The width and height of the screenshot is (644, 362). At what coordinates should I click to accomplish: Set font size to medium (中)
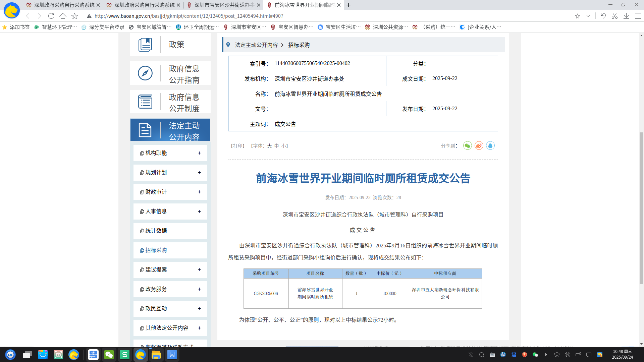tap(277, 146)
